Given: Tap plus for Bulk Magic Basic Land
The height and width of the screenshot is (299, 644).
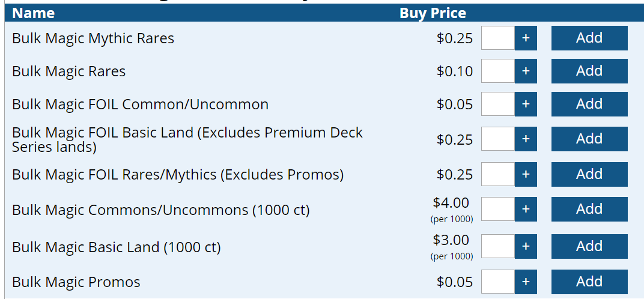Looking at the screenshot, I should point(526,246).
